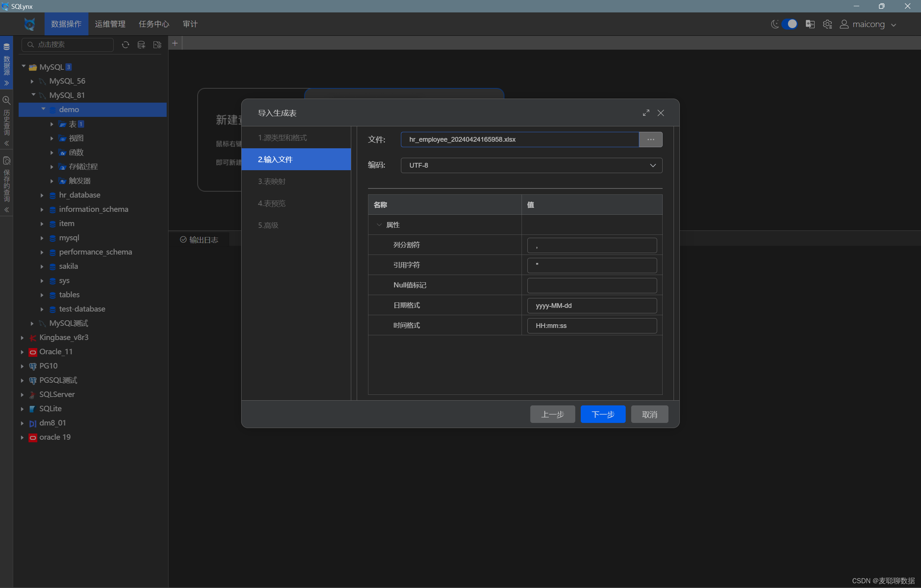Open the maicong user menu
921x588 pixels.
[x=868, y=24]
